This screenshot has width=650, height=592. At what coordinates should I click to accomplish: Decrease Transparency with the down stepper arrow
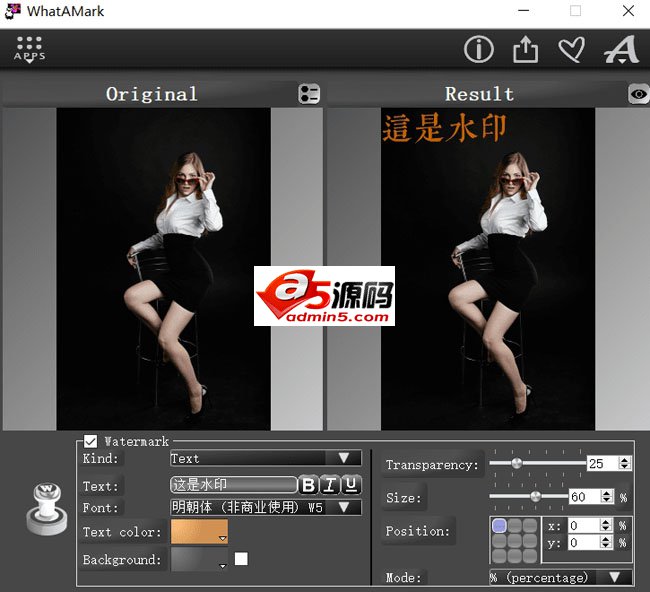tap(625, 466)
